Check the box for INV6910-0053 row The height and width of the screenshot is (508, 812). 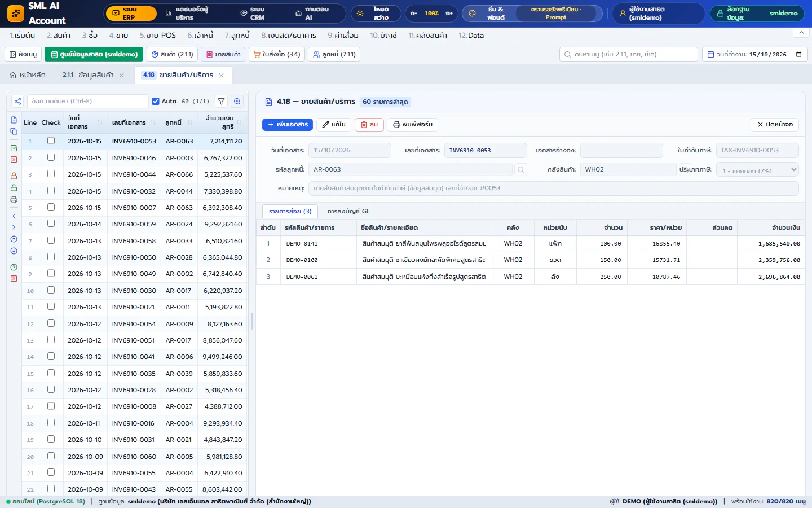pos(51,141)
